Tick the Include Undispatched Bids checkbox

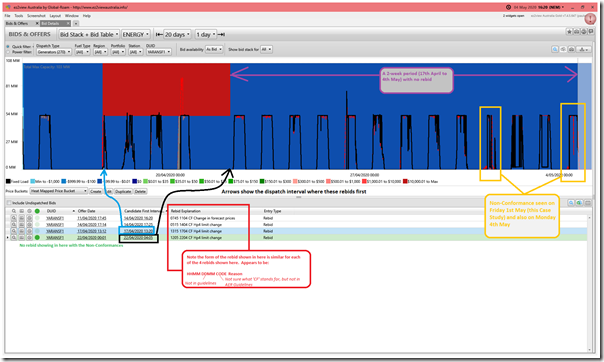[x=9, y=203]
